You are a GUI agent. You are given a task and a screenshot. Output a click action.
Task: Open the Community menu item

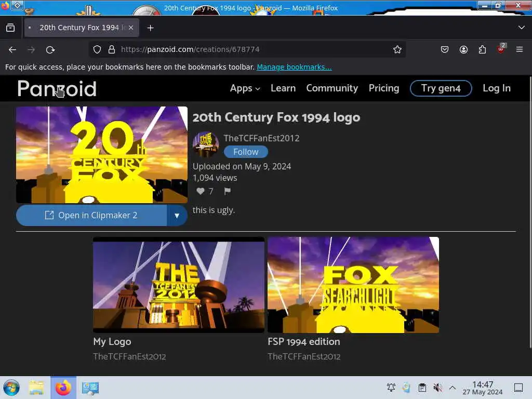pyautogui.click(x=332, y=88)
